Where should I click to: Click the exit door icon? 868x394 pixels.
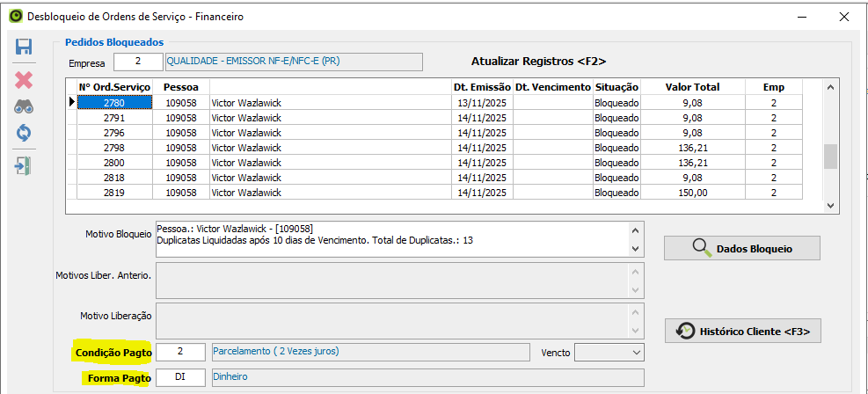[24, 165]
